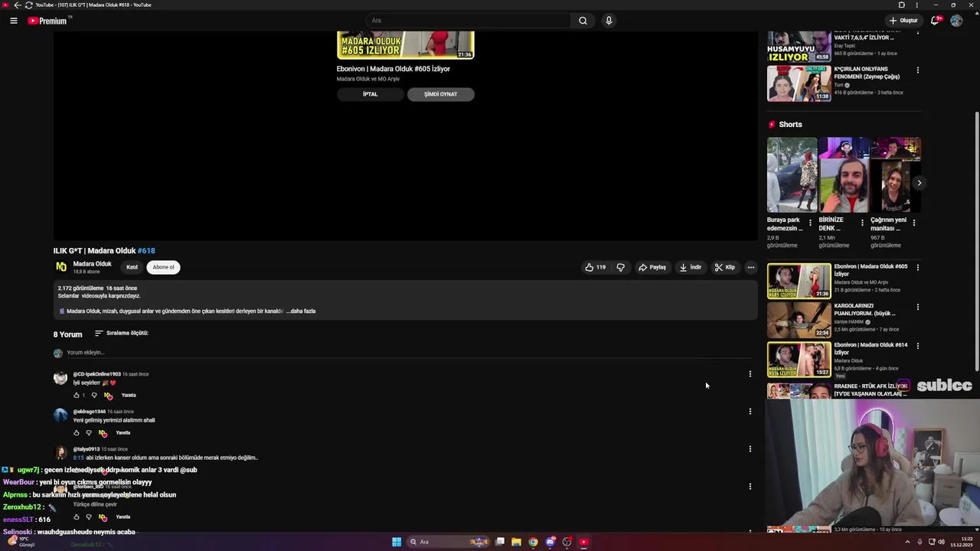
Task: Click the YouTube search box
Action: click(x=468, y=21)
